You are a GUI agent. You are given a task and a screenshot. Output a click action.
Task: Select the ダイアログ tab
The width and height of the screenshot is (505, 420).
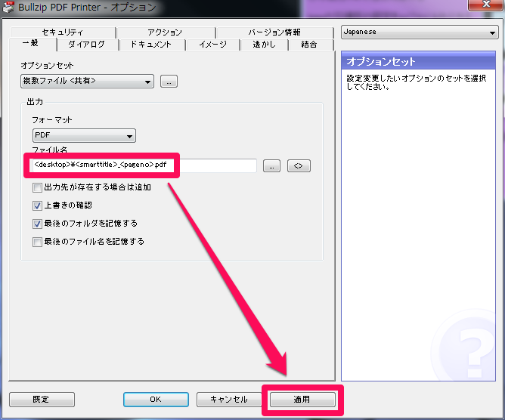pyautogui.click(x=86, y=45)
